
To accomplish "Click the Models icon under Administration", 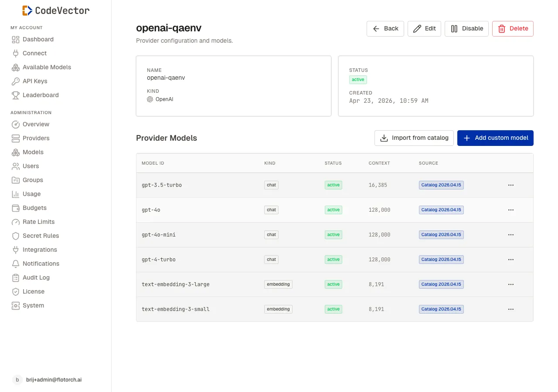I will [x=16, y=152].
